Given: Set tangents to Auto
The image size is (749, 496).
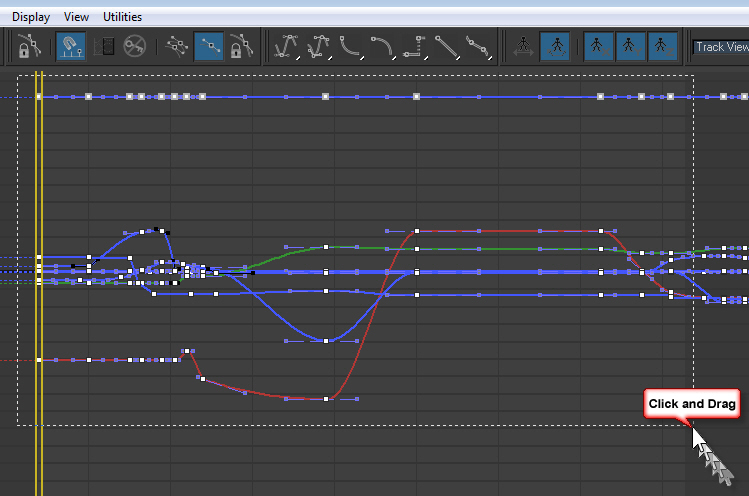Looking at the screenshot, I should click(287, 47).
